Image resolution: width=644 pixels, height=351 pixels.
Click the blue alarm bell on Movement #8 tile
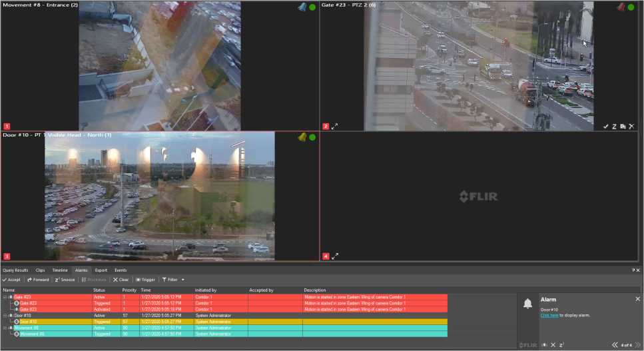pyautogui.click(x=302, y=7)
